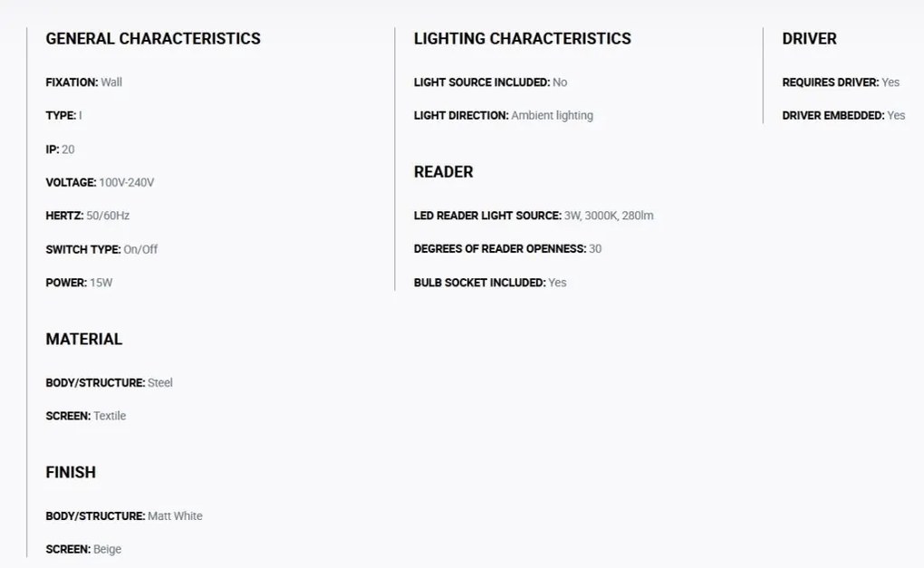This screenshot has width=924, height=568.
Task: Click the Driver section heading
Action: pyautogui.click(x=809, y=39)
